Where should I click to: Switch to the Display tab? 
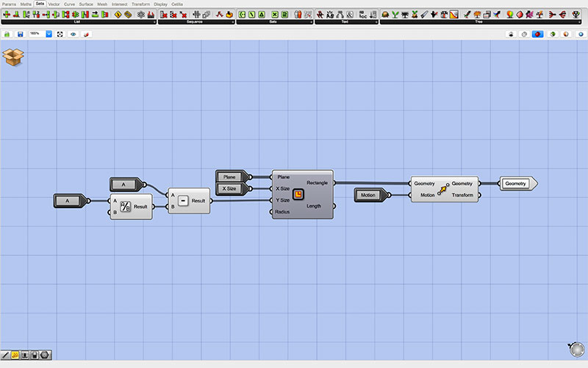(x=160, y=4)
